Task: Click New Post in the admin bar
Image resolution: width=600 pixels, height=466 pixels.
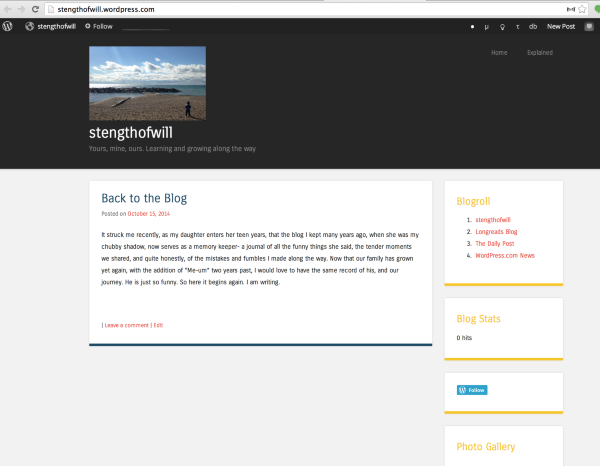Action: [560, 26]
